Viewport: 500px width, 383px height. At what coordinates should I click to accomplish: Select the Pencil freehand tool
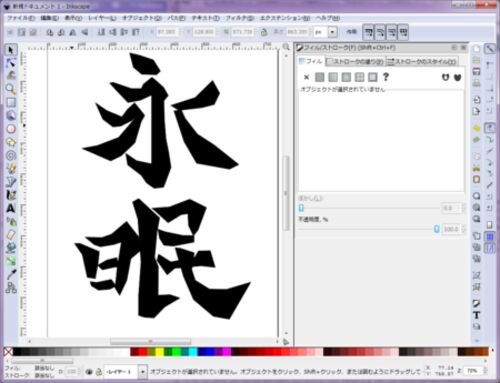[11, 169]
